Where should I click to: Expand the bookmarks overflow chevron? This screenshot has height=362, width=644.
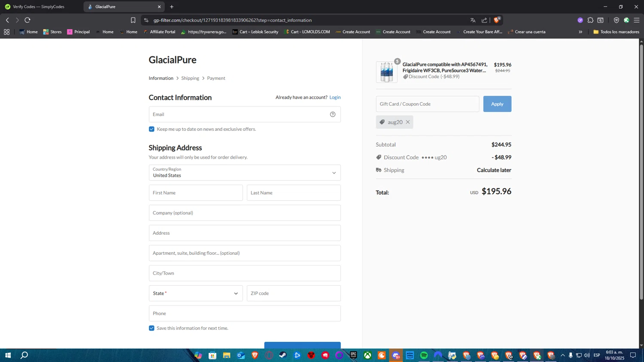[580, 32]
